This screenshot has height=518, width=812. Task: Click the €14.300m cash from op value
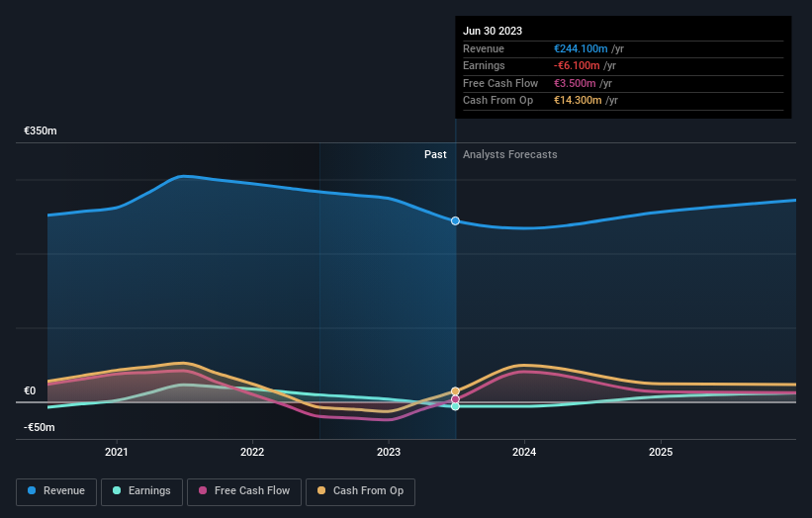point(578,101)
